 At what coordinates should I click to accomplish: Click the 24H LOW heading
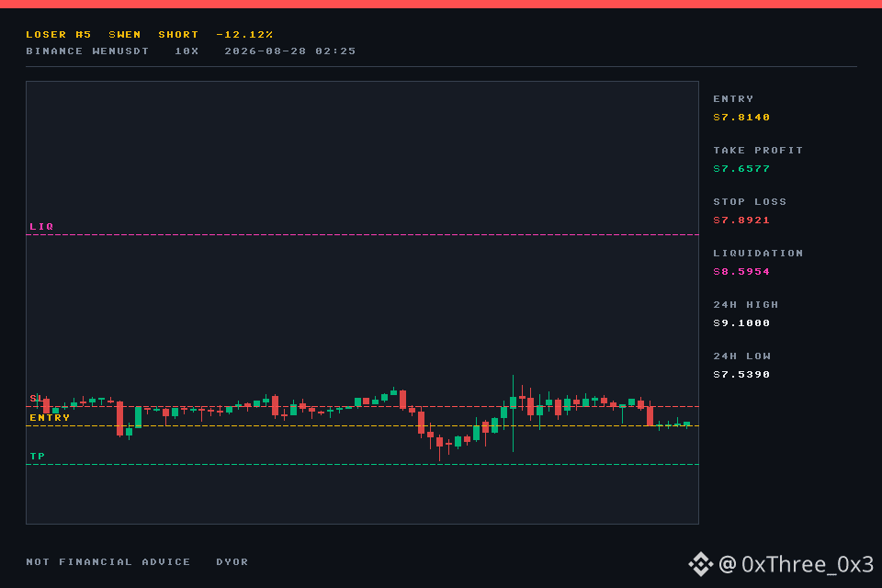(742, 356)
